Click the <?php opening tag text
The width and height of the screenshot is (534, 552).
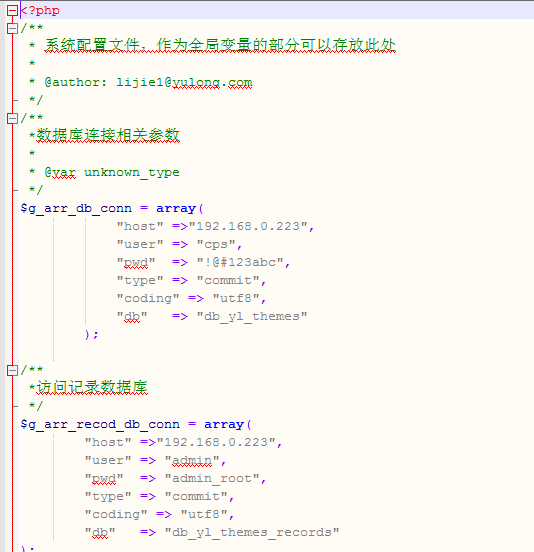tap(40, 11)
